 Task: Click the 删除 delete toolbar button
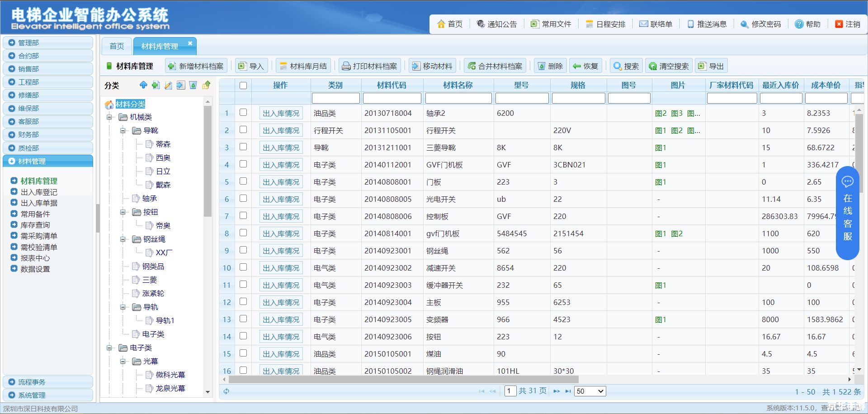pos(550,66)
